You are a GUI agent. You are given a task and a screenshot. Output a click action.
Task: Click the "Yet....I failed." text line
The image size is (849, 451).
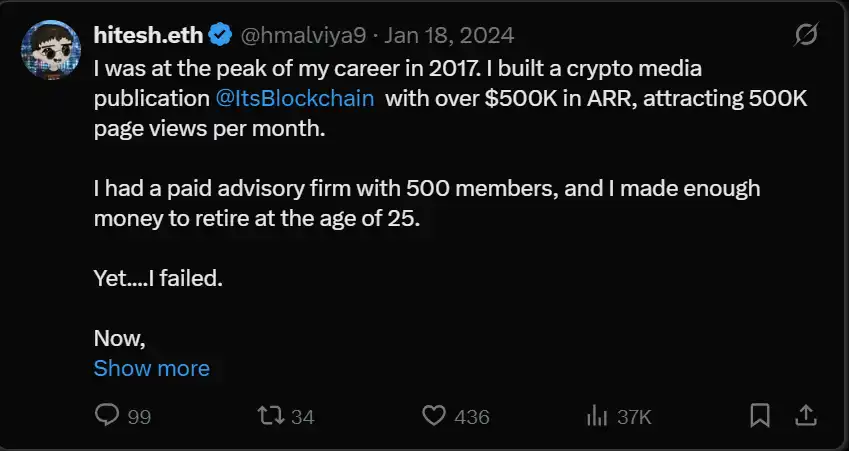click(x=158, y=278)
